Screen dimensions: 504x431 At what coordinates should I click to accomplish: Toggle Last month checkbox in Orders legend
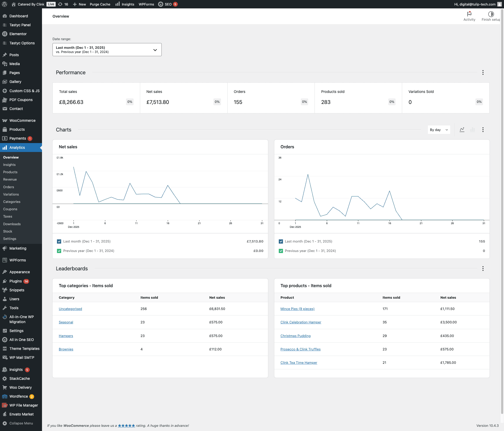281,241
